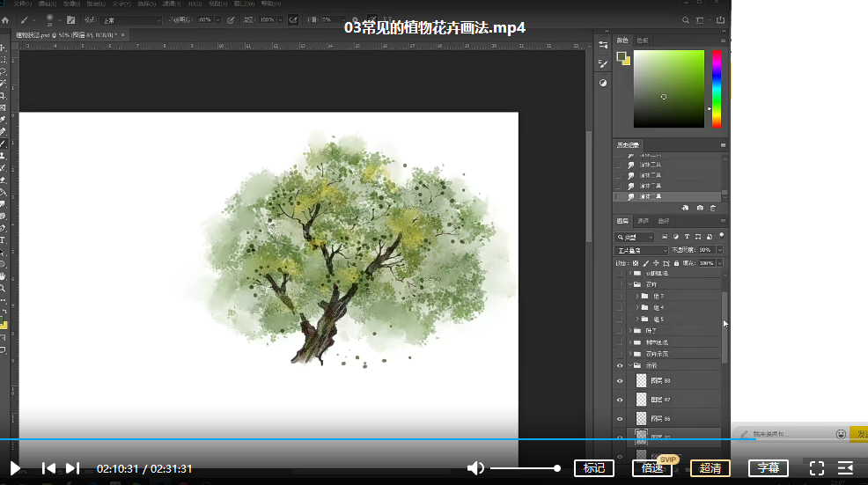Toggle visibility of layer 图层 88

[x=620, y=381]
